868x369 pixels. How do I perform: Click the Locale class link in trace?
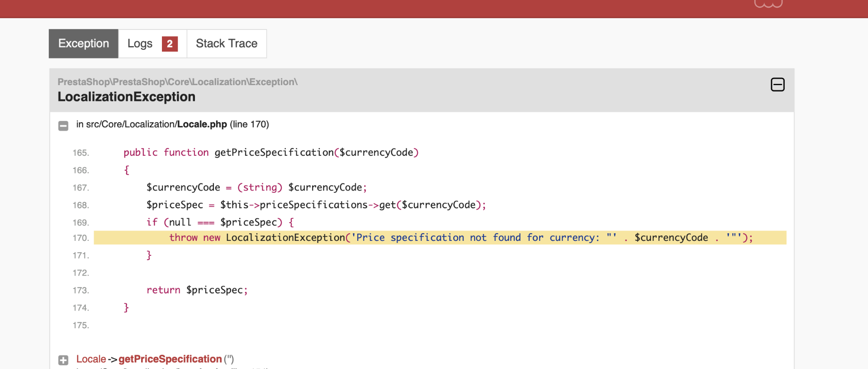coord(91,359)
